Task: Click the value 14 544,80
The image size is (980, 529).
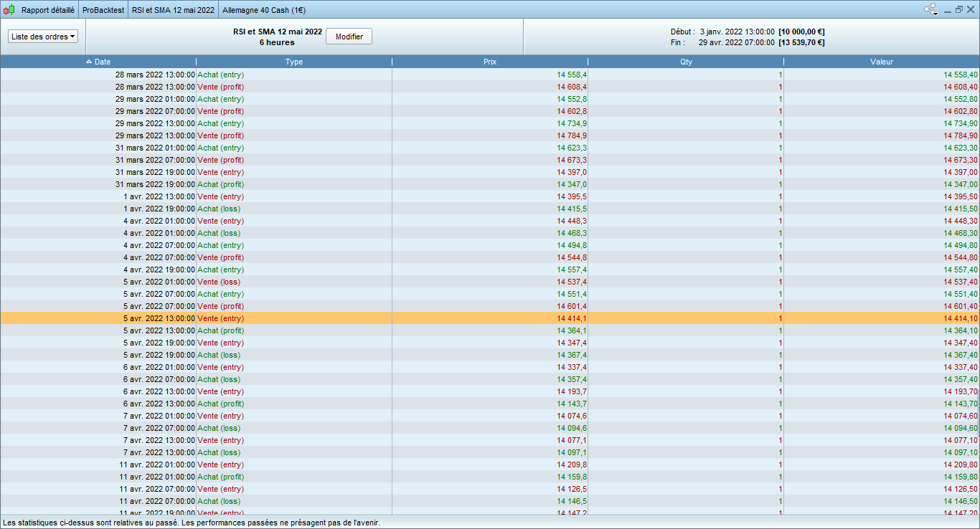Action: (961, 257)
